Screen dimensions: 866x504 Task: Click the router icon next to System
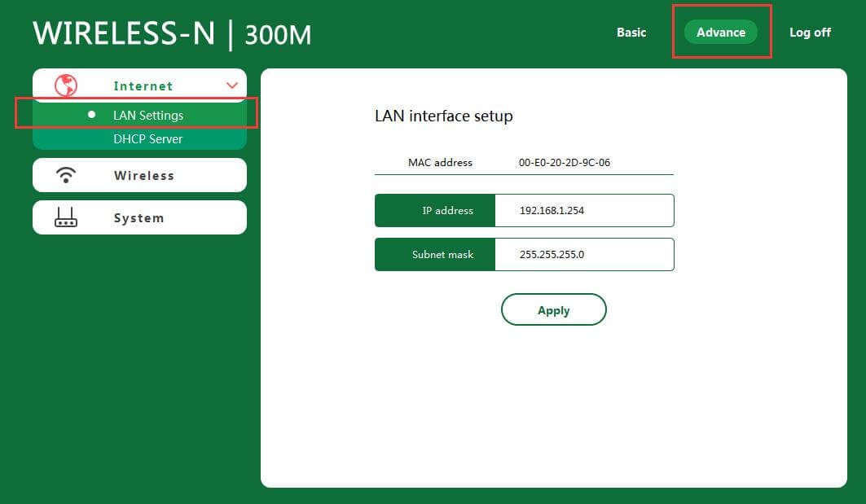tap(65, 217)
